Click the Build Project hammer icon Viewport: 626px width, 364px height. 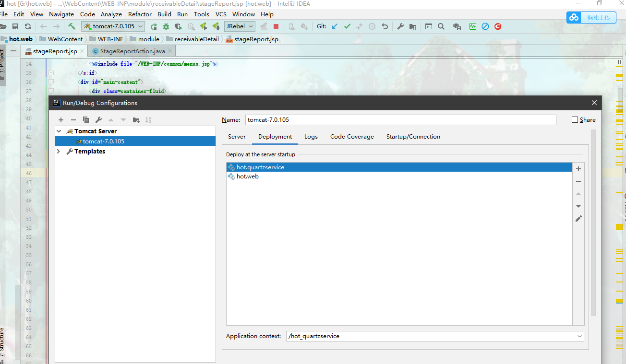pyautogui.click(x=72, y=26)
